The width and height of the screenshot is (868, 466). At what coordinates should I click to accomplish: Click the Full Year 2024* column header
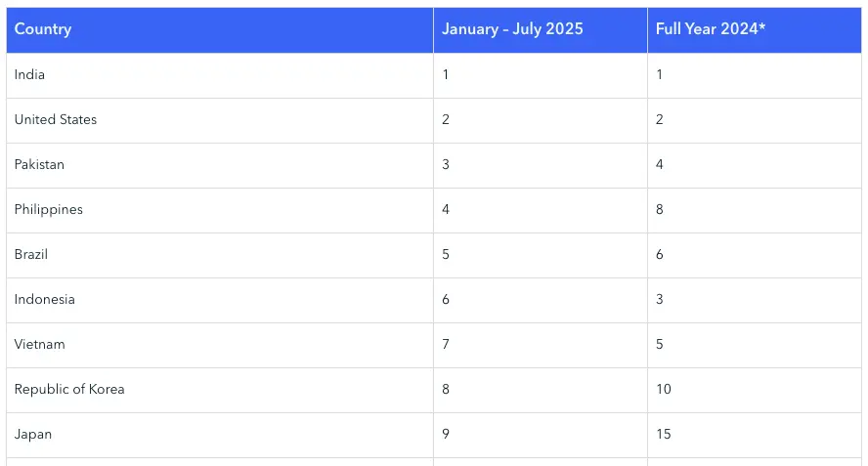click(755, 30)
